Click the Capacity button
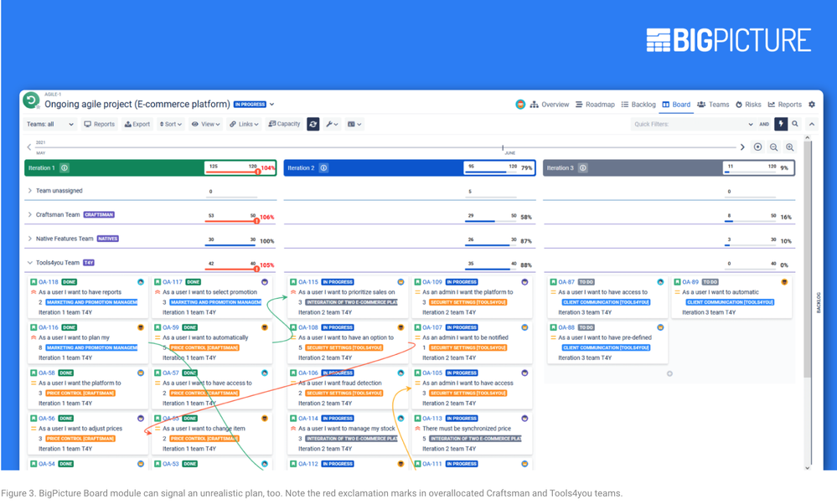 [284, 124]
